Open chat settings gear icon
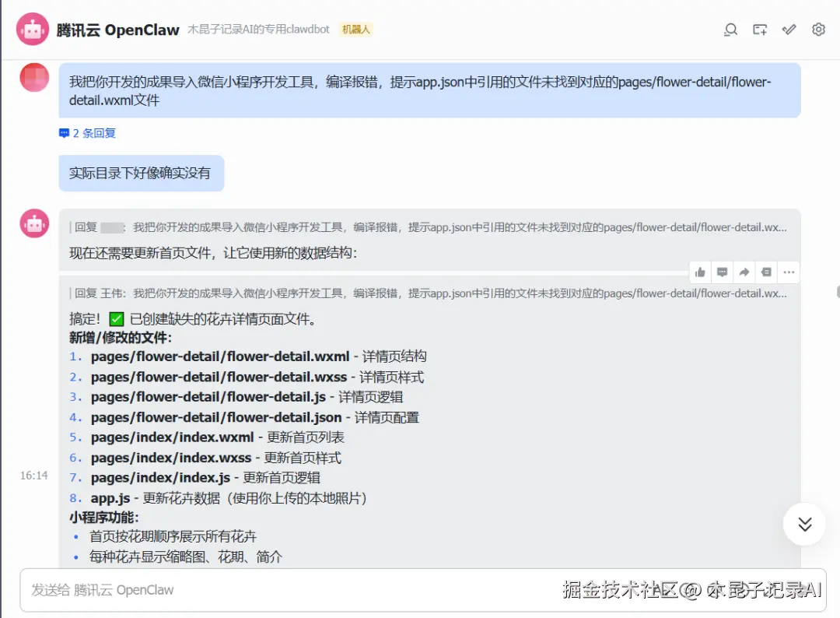Image resolution: width=840 pixels, height=618 pixels. point(818,30)
